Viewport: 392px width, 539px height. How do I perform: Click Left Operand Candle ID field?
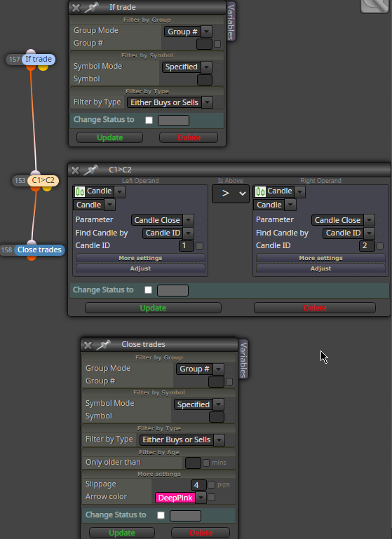coord(187,246)
